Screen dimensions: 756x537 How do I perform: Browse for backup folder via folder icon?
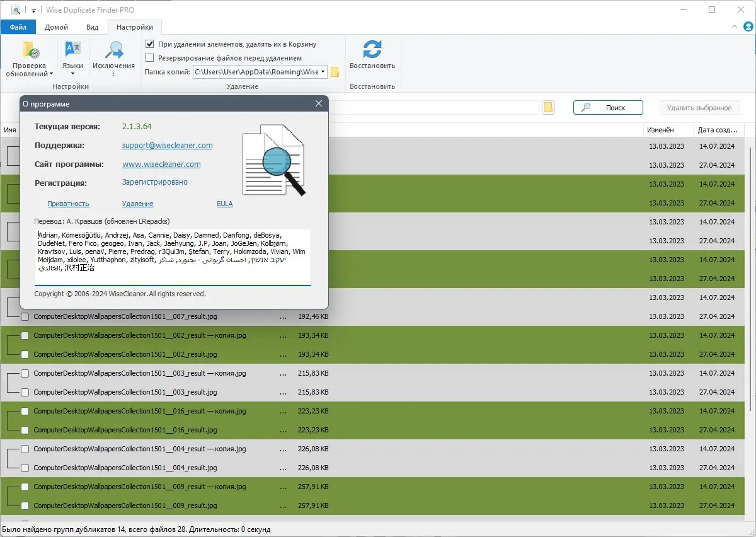[335, 72]
